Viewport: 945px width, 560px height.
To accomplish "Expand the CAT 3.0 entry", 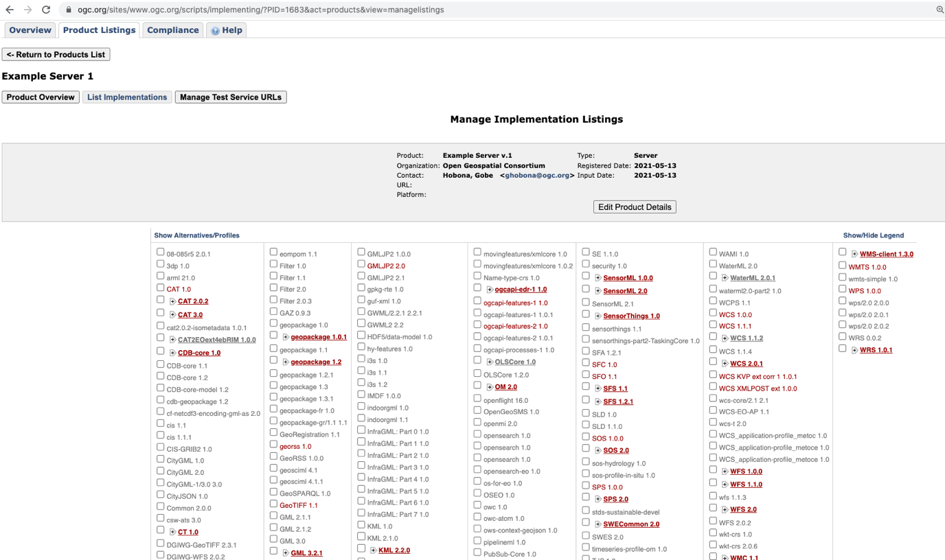I will pyautogui.click(x=173, y=315).
